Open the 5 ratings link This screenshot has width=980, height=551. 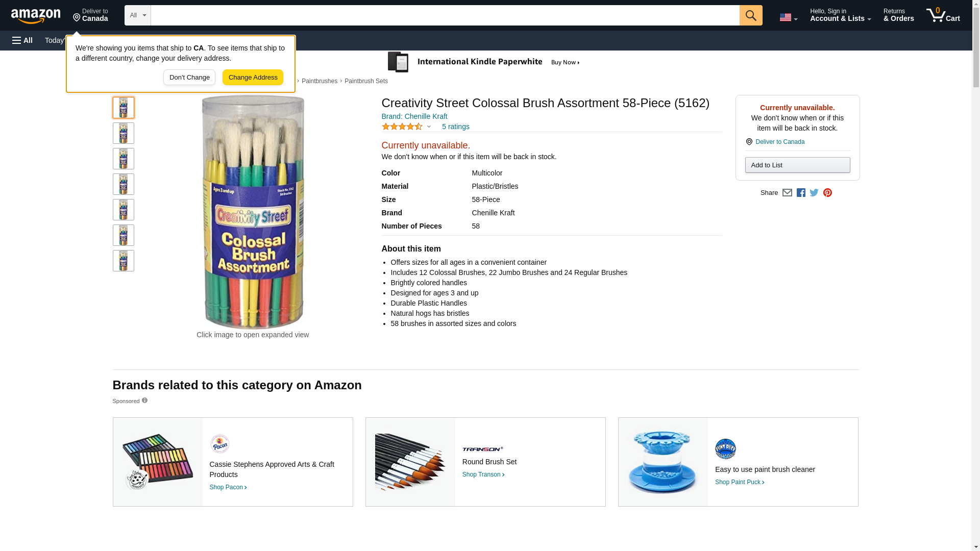(x=455, y=127)
